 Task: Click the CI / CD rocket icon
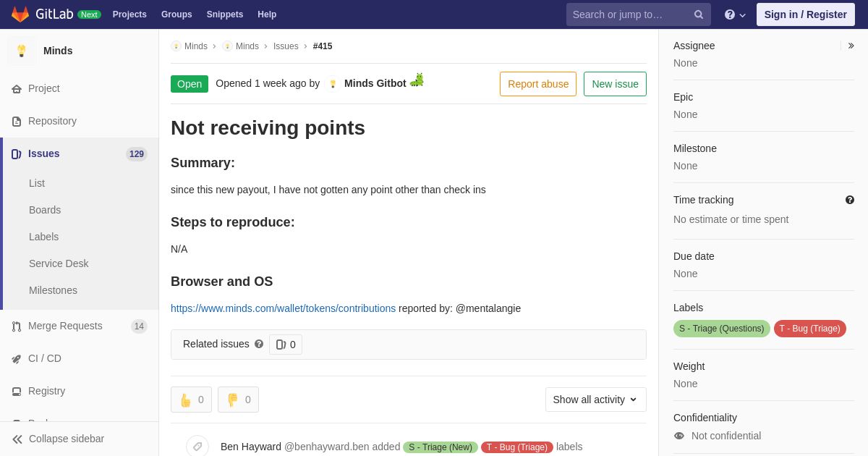tap(17, 359)
